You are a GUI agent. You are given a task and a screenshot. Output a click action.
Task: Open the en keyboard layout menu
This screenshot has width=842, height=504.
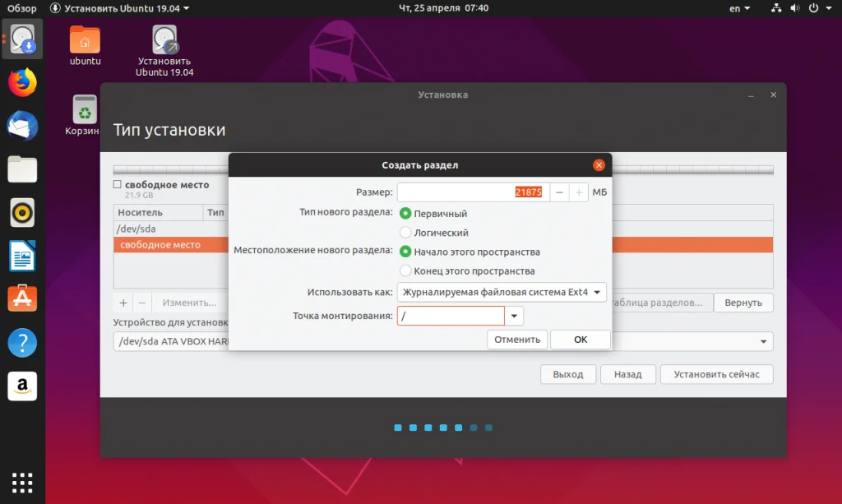point(739,8)
